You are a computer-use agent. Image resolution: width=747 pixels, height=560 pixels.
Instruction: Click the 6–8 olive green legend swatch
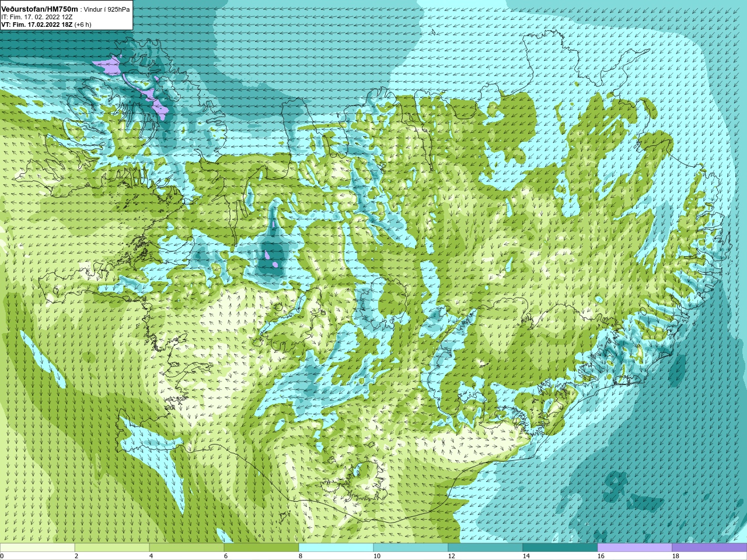click(261, 548)
